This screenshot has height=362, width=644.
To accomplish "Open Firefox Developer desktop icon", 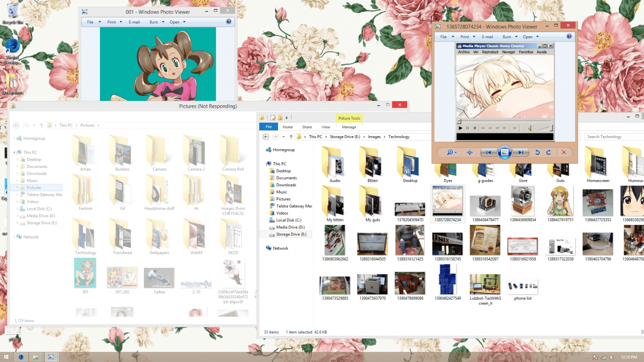I will pos(13,51).
